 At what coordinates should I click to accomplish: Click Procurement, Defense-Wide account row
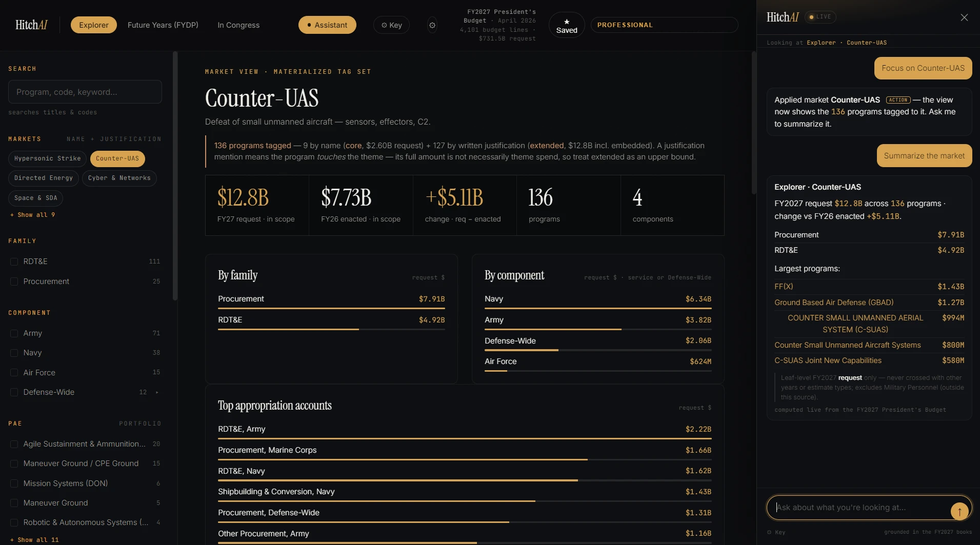tap(465, 515)
